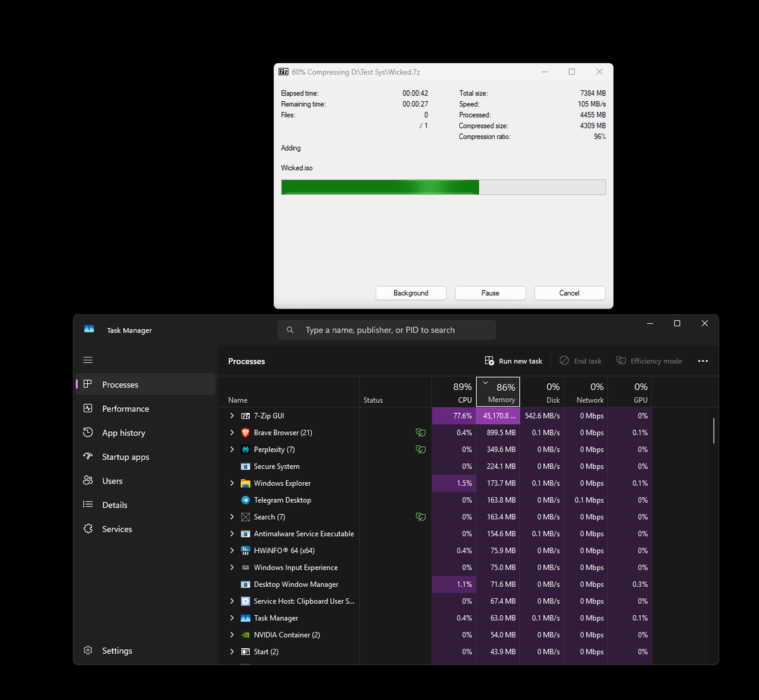Image resolution: width=759 pixels, height=700 pixels.
Task: Expand the Windows Explorer process group
Action: pos(232,483)
